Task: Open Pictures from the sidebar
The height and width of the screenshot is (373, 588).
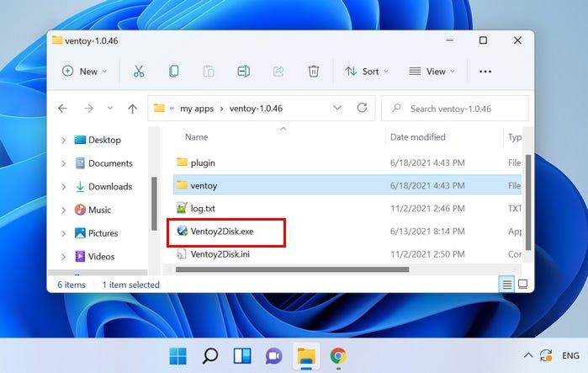Action: tap(97, 233)
